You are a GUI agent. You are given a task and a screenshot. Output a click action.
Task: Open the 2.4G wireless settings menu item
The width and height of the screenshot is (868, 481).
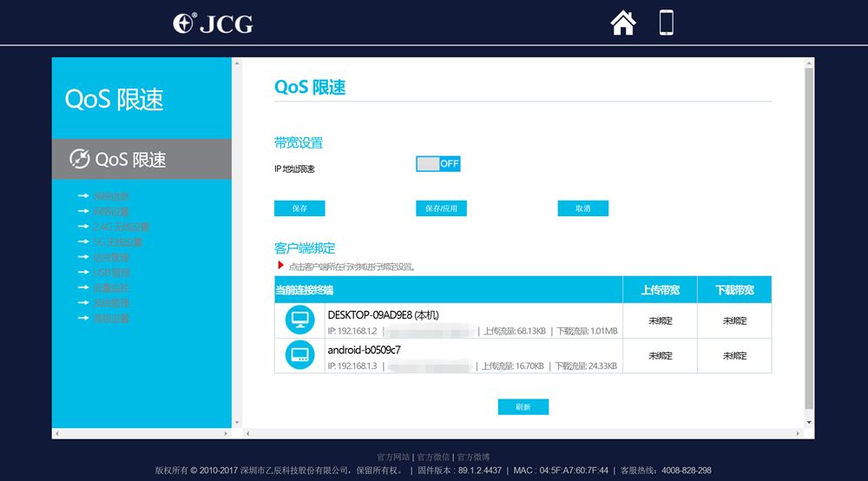121,227
